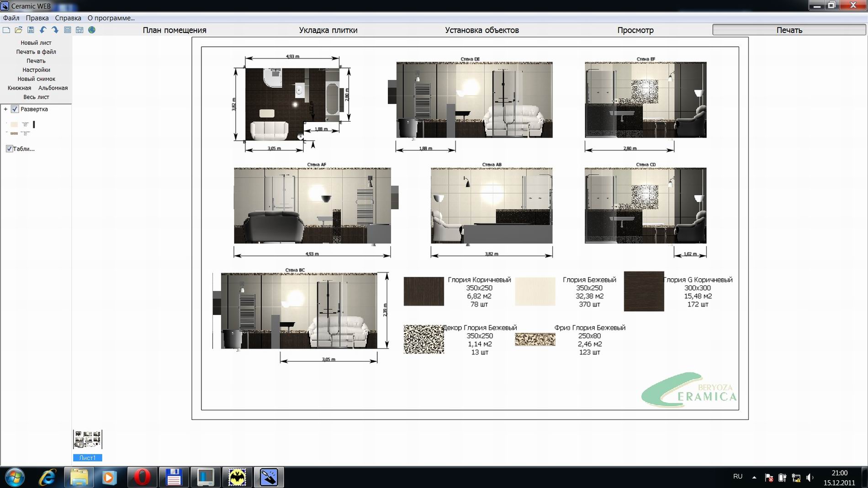Open the Справка menu
The image size is (868, 488).
(x=68, y=18)
